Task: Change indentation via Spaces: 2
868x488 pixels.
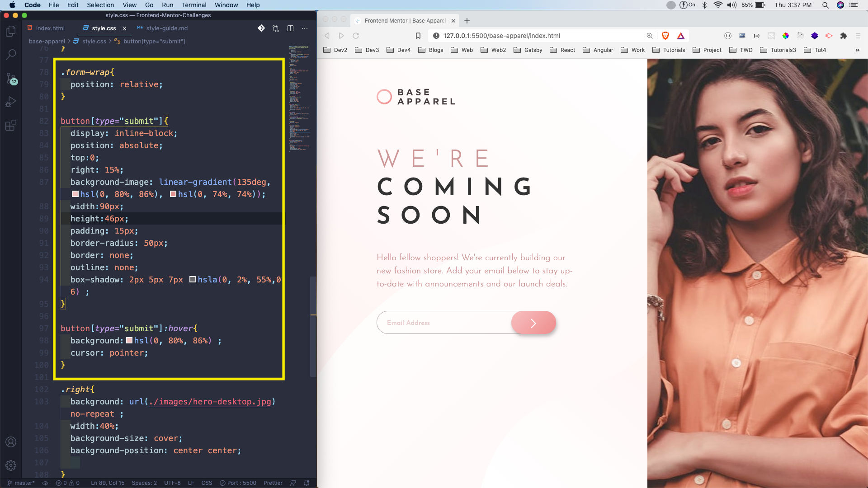Action: [144, 483]
